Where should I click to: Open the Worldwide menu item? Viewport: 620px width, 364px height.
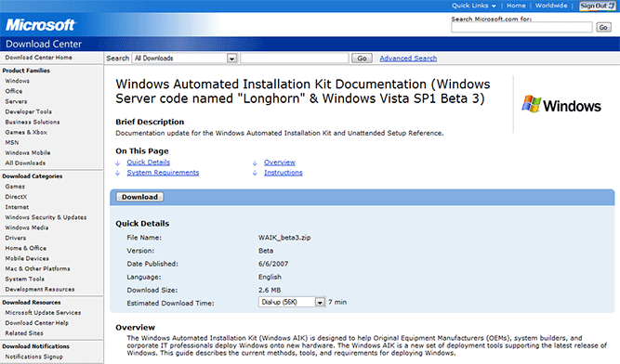[551, 6]
